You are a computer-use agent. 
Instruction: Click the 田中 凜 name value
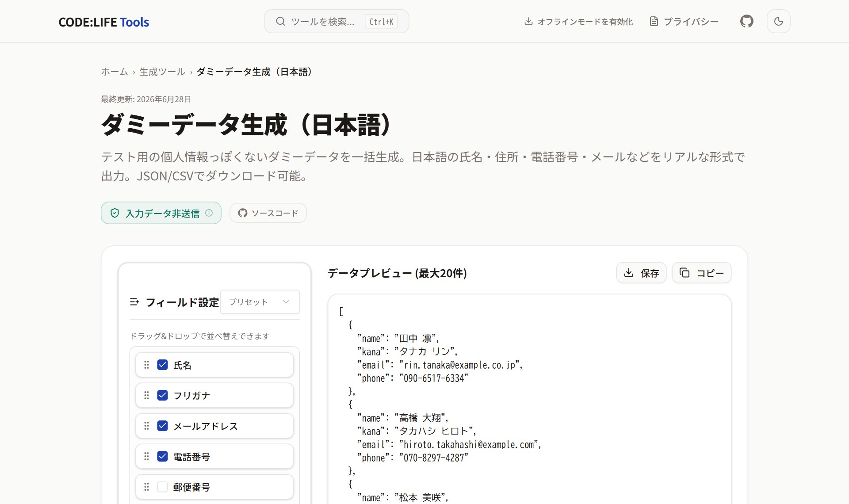(415, 338)
